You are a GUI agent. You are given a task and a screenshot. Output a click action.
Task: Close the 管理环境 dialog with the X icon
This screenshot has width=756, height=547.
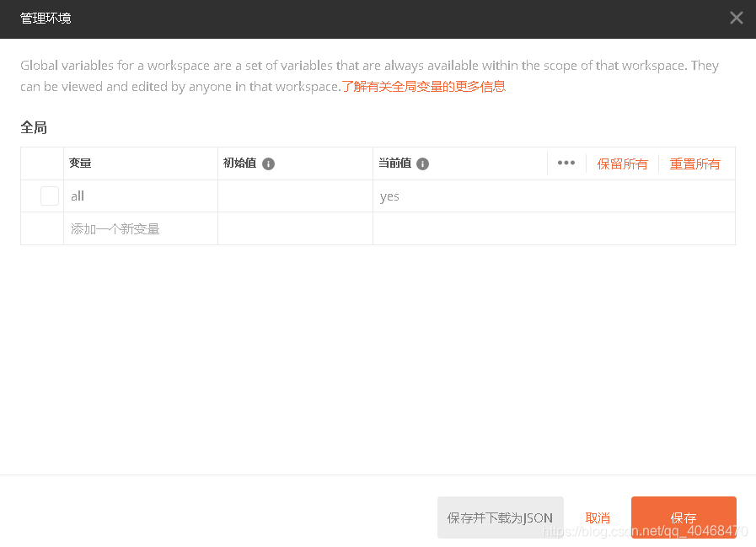click(736, 18)
